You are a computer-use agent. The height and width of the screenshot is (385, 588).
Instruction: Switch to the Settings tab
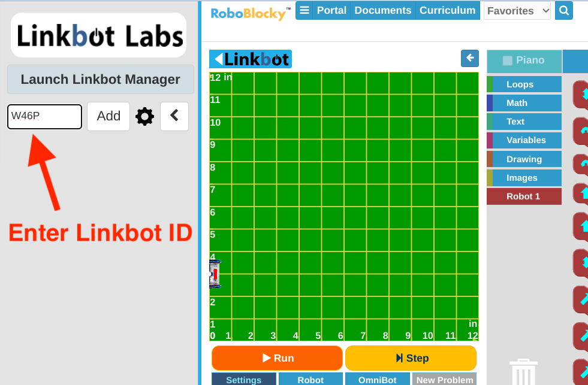pos(244,379)
